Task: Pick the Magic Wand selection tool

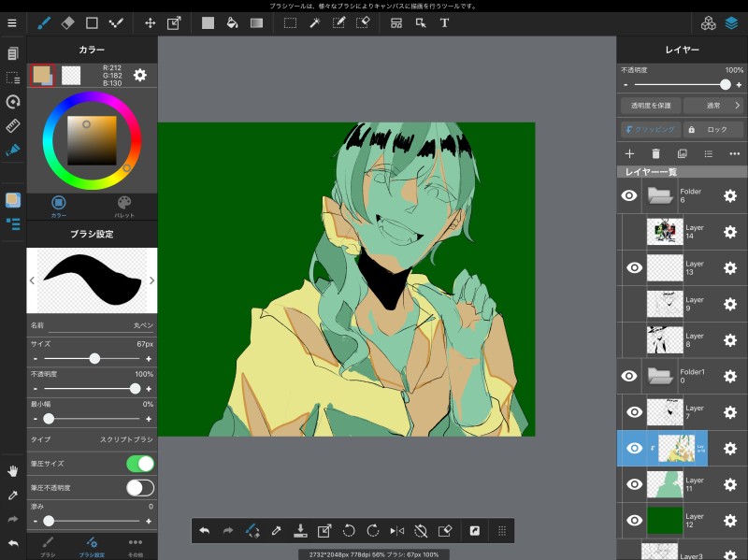Action: tap(315, 22)
